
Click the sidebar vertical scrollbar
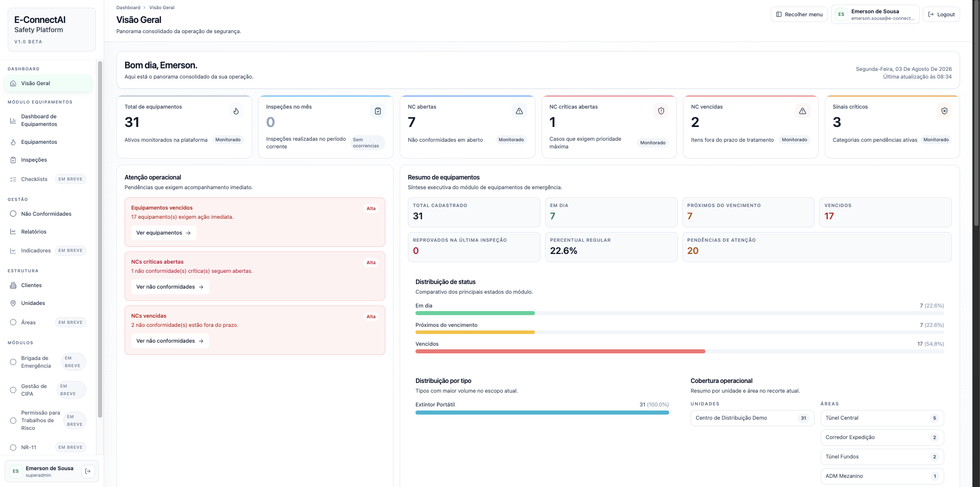[100, 240]
